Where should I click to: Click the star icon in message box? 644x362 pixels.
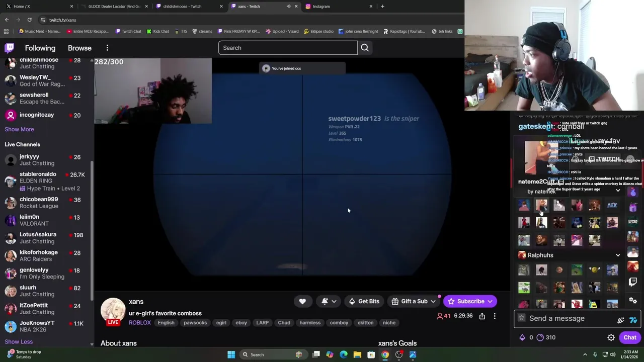[x=522, y=318]
